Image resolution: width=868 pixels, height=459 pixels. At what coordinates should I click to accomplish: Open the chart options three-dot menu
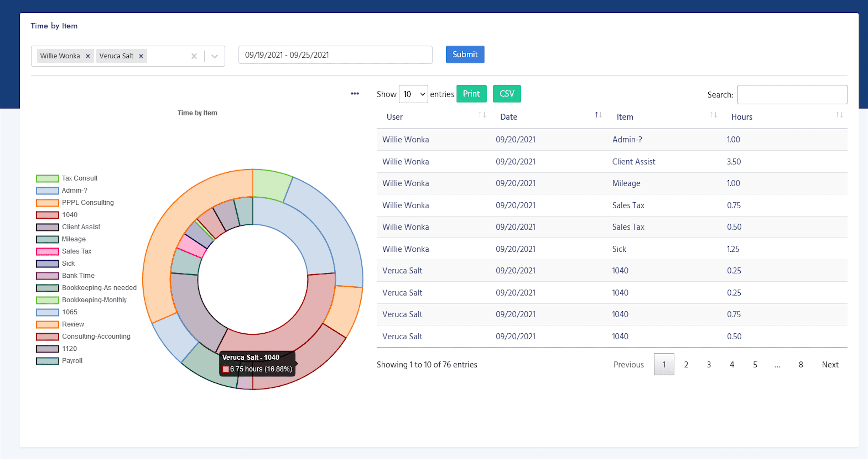(355, 93)
